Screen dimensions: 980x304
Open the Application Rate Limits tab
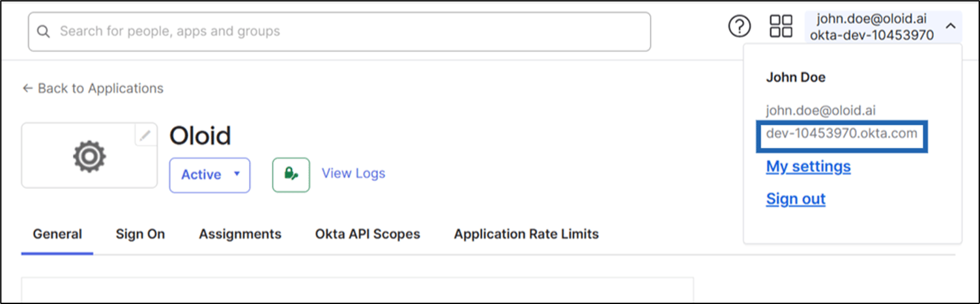pyautogui.click(x=526, y=234)
